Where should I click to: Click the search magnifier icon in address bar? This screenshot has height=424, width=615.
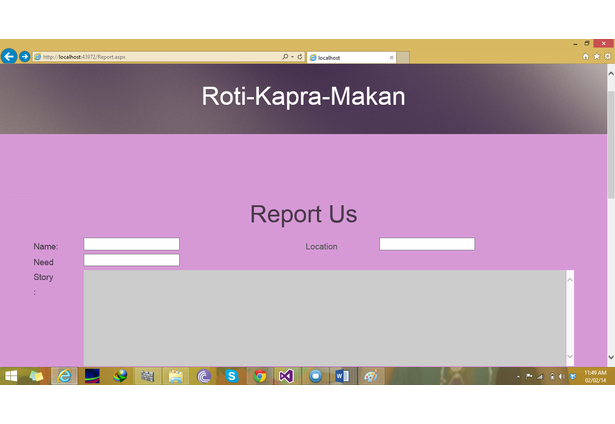pyautogui.click(x=285, y=57)
